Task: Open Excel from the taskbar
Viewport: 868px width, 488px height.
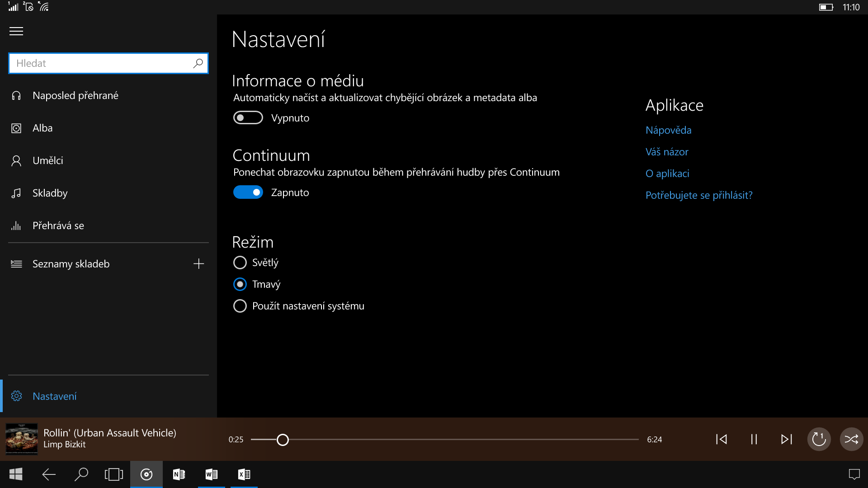Action: coord(244,474)
